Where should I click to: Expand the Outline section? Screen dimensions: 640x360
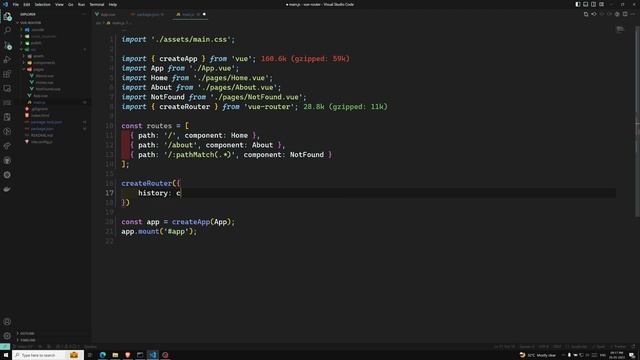click(x=27, y=333)
